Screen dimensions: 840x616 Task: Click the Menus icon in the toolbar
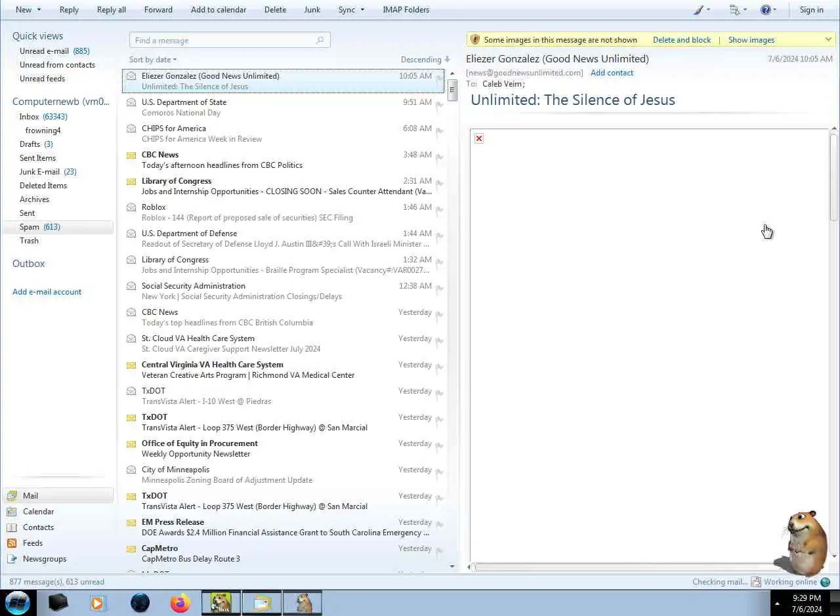pos(734,10)
